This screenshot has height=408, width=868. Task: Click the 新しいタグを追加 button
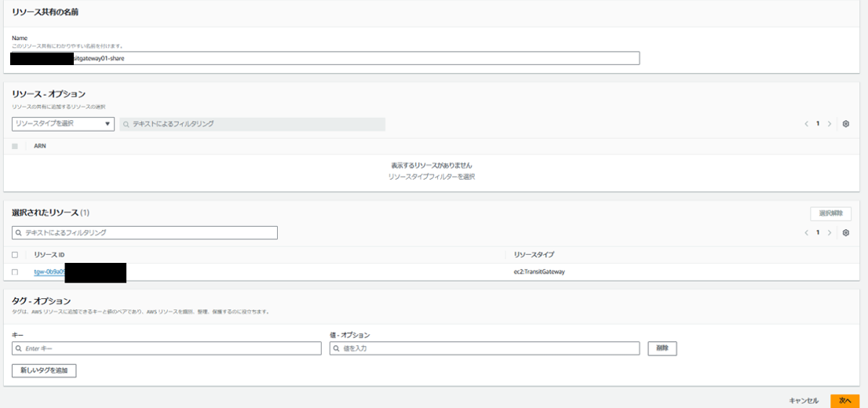coord(44,370)
